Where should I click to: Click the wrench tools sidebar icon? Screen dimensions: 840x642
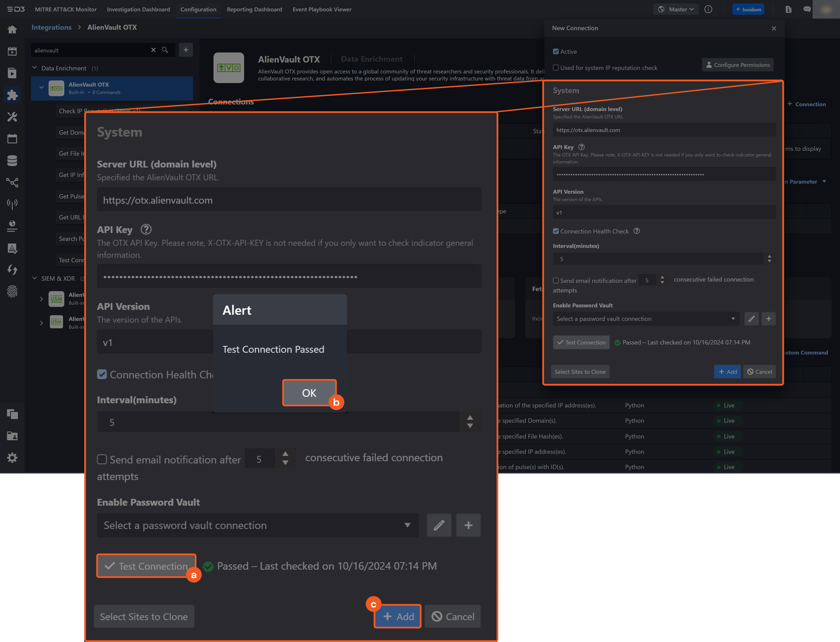pyautogui.click(x=12, y=117)
